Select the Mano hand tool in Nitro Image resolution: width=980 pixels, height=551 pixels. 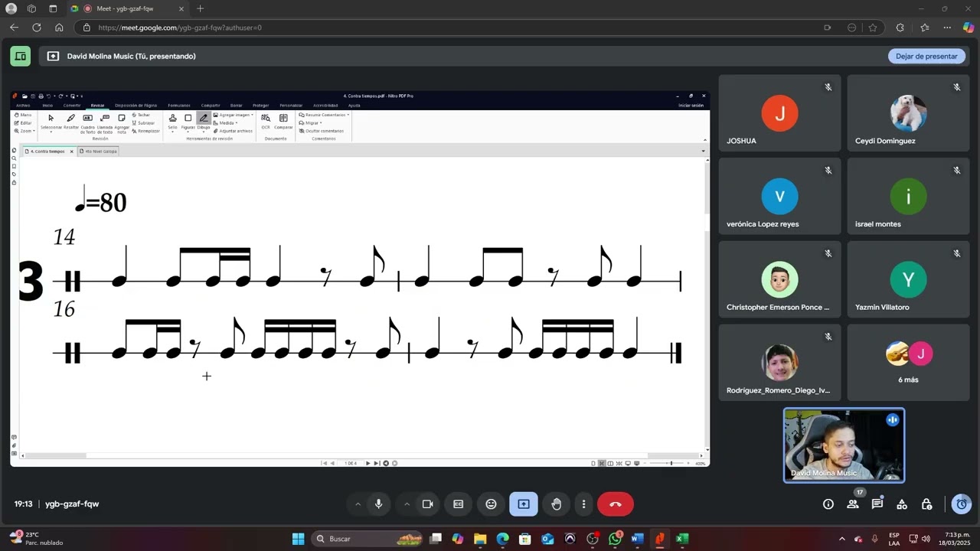23,115
